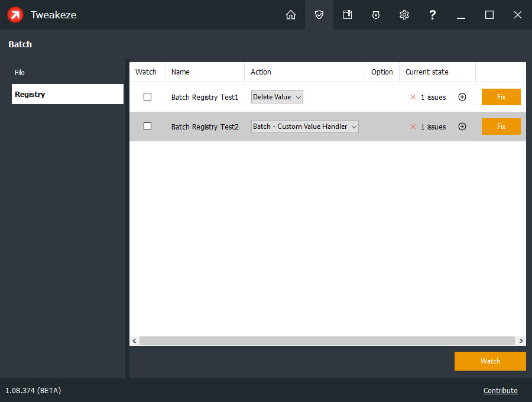Click the Tweakeze logo icon
This screenshot has width=532, height=402.
pos(15,15)
